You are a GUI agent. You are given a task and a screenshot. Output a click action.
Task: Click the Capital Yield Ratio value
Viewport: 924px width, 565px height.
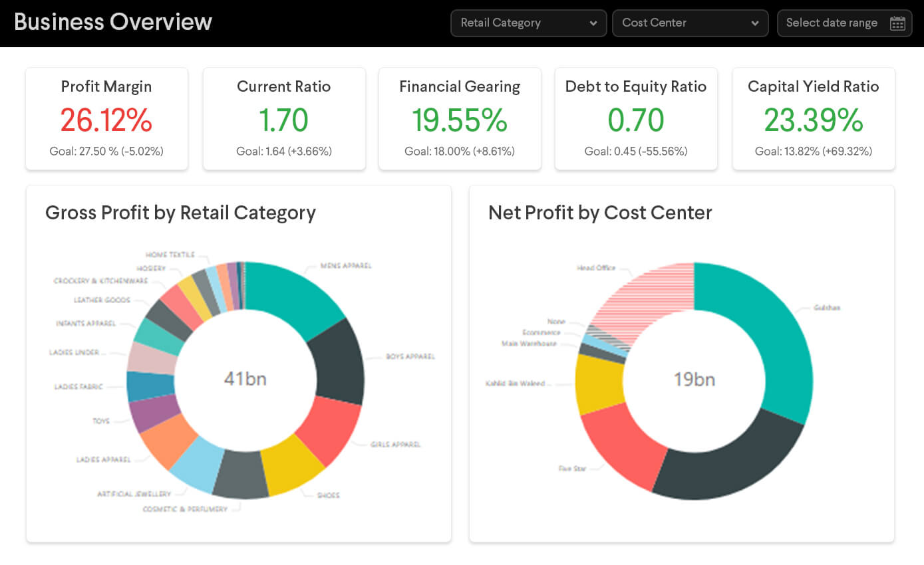click(813, 121)
